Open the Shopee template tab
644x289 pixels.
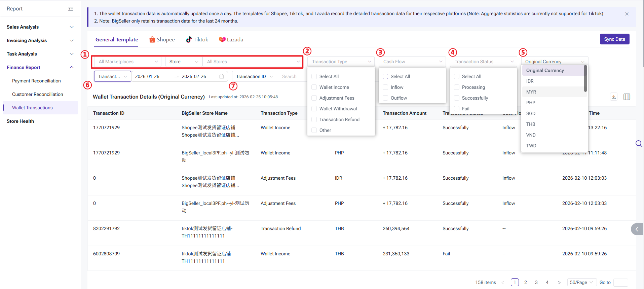click(162, 40)
